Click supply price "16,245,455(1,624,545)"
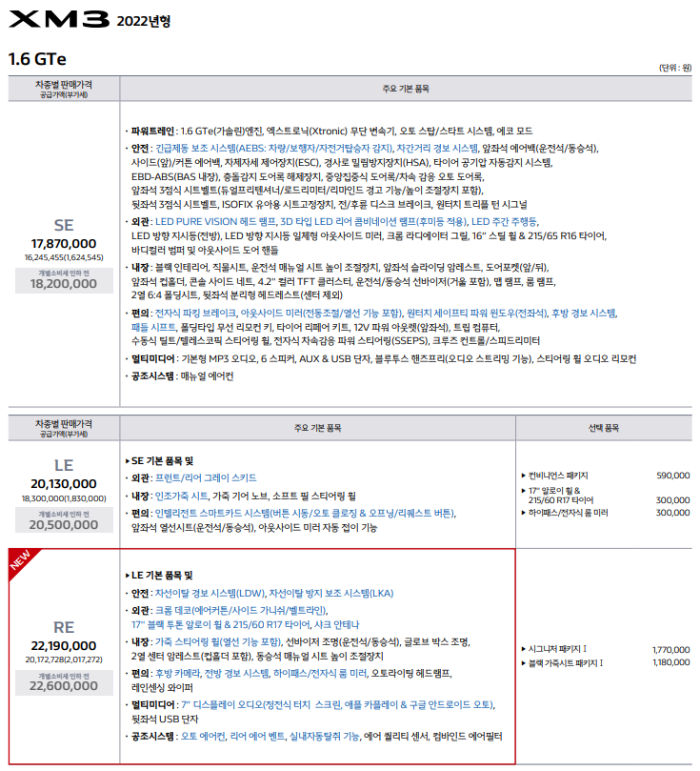The image size is (700, 771). coord(64,257)
